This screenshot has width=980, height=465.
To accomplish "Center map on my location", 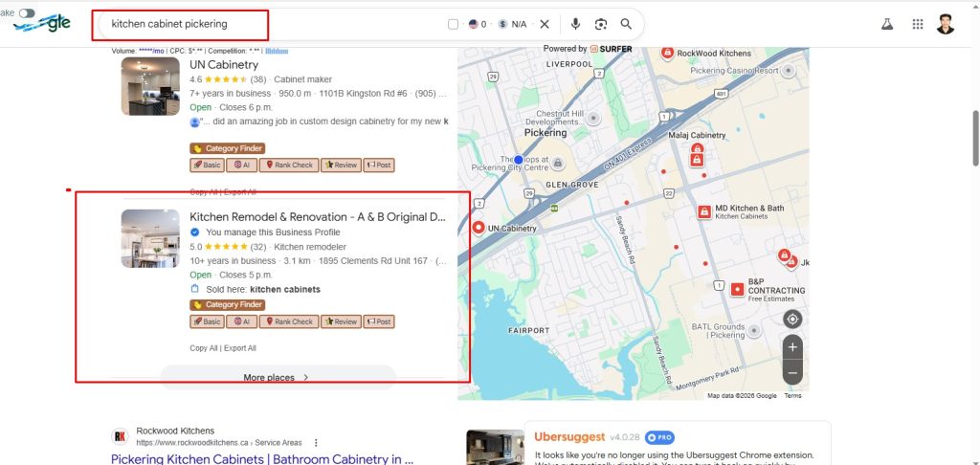I will click(792, 320).
